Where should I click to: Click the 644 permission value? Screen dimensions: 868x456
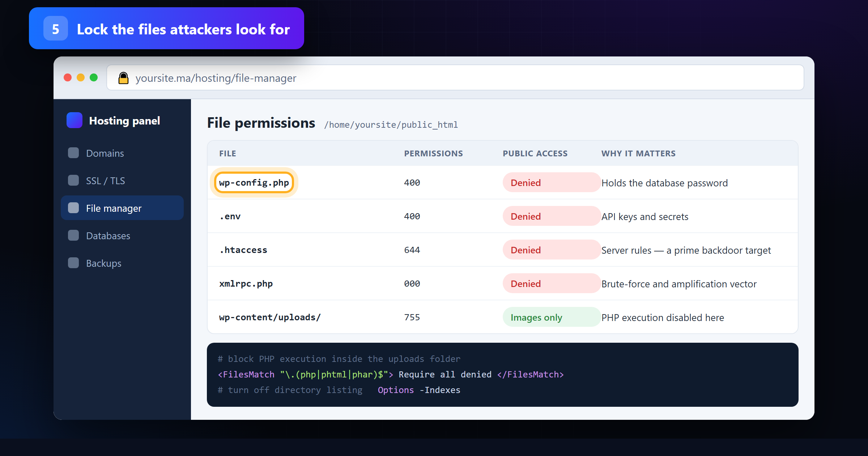tap(412, 250)
